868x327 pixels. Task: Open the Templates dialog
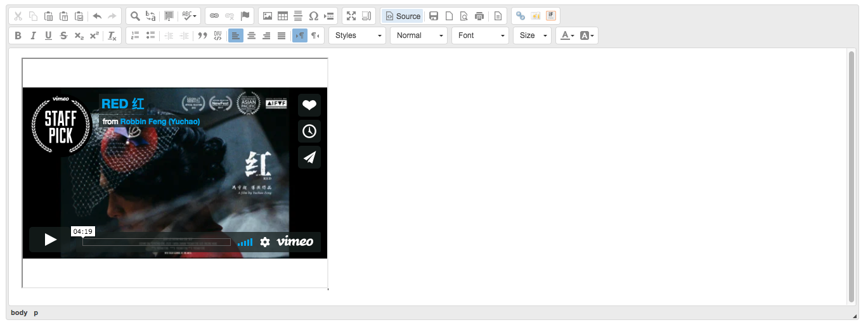click(498, 16)
